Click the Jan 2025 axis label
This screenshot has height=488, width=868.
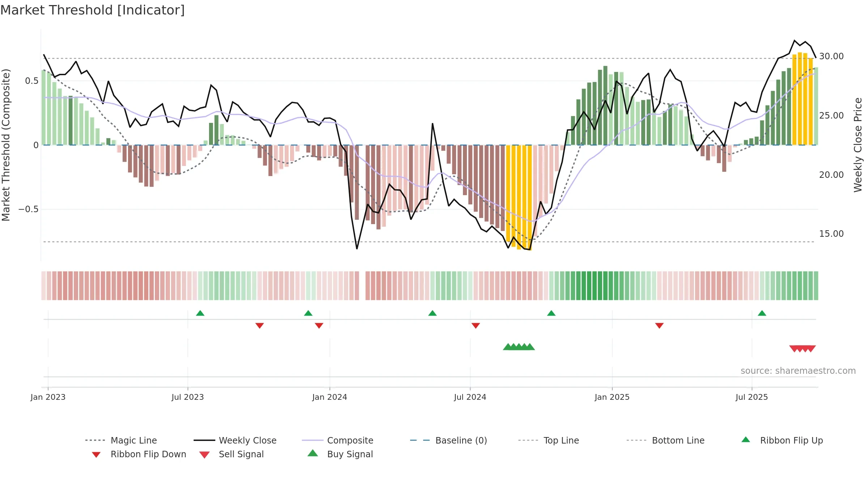pos(612,397)
